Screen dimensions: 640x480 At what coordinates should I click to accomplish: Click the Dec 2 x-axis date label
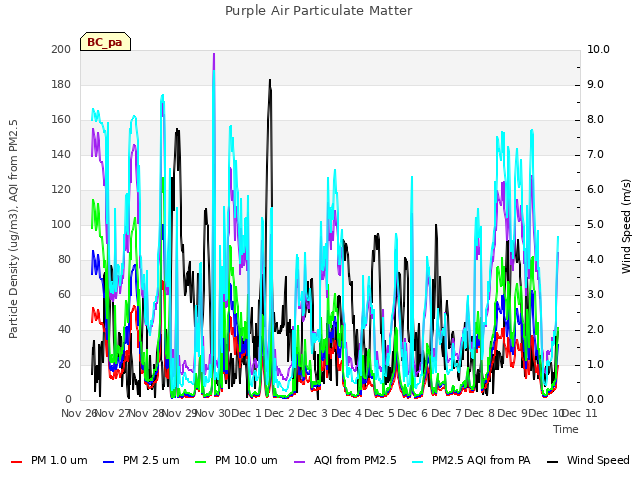click(x=280, y=413)
